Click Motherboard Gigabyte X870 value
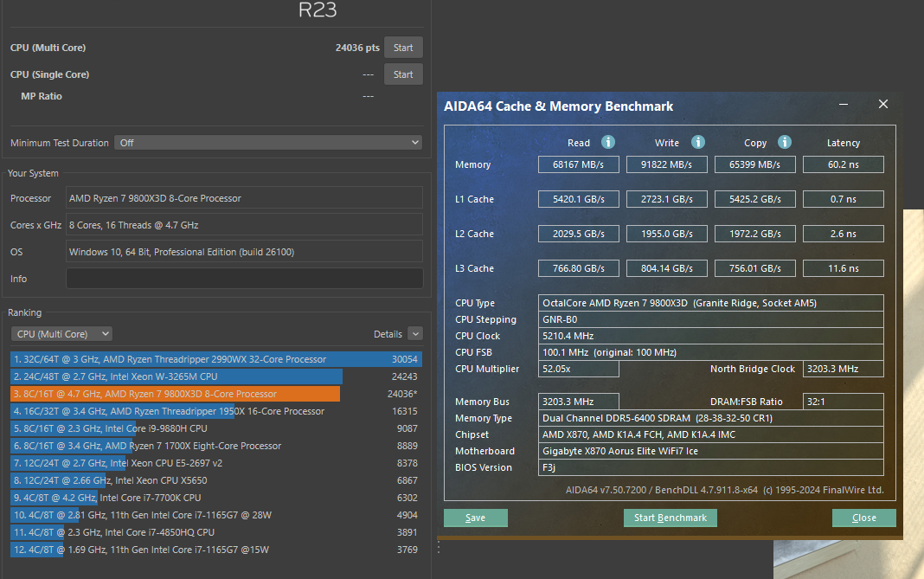 pyautogui.click(x=710, y=451)
